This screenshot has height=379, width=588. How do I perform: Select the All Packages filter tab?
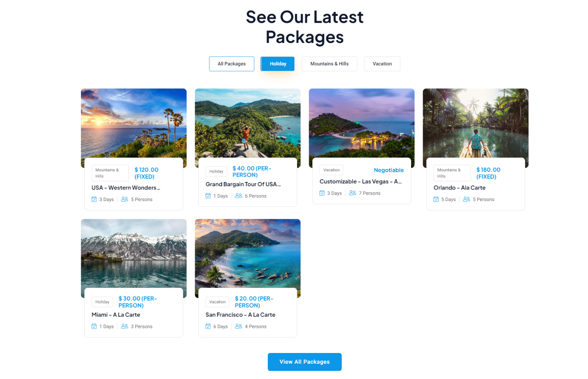pyautogui.click(x=232, y=64)
